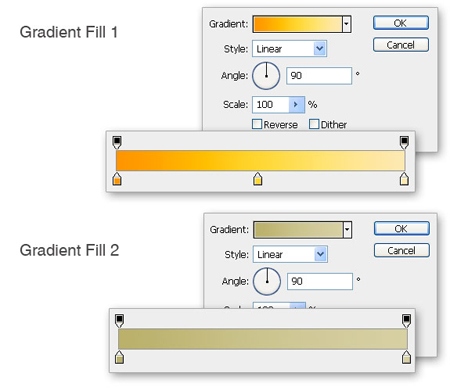
Task: Select the right opacity stop of the olive gradient
Action: tap(406, 321)
